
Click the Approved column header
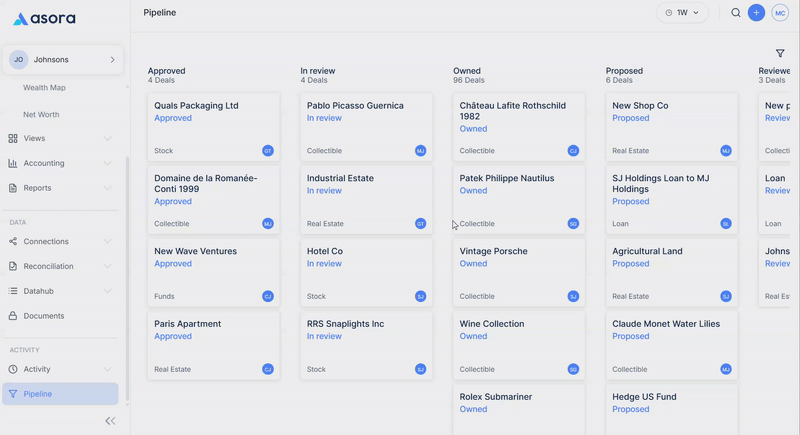click(x=166, y=71)
